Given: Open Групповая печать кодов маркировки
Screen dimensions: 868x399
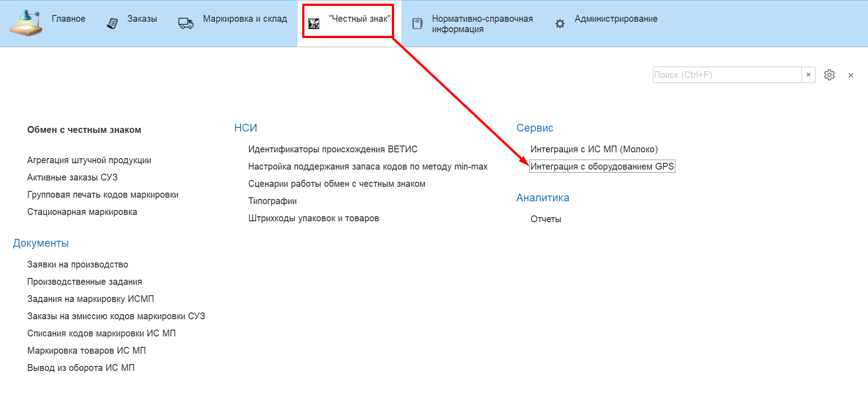Looking at the screenshot, I should click(x=103, y=195).
